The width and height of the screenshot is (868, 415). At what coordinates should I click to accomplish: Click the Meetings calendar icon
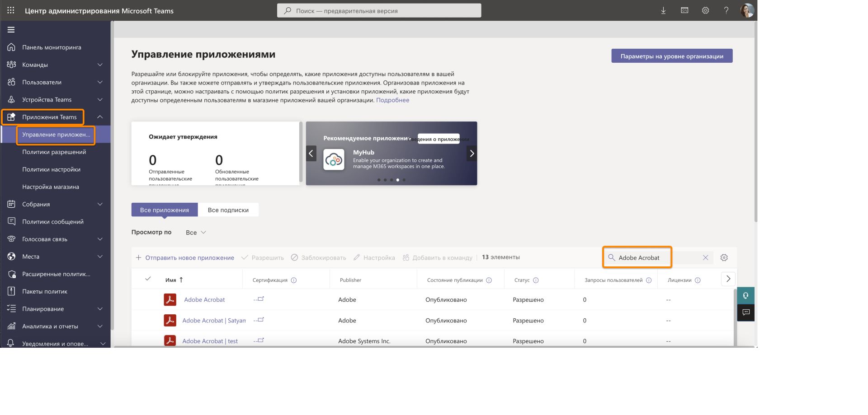(11, 204)
